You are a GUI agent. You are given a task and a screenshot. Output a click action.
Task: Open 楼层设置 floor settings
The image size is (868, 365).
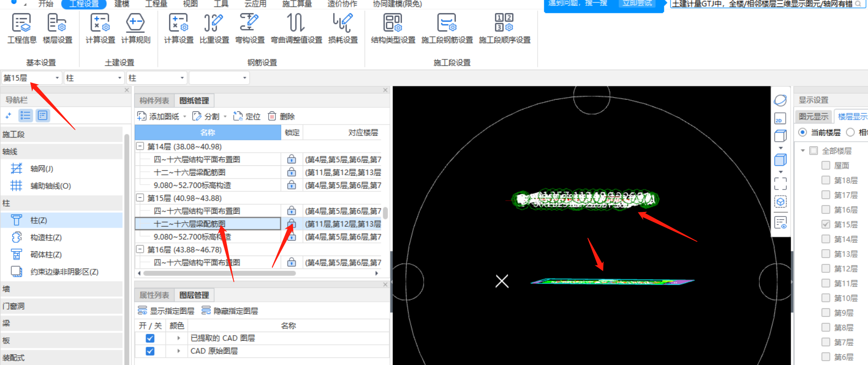pyautogui.click(x=57, y=28)
